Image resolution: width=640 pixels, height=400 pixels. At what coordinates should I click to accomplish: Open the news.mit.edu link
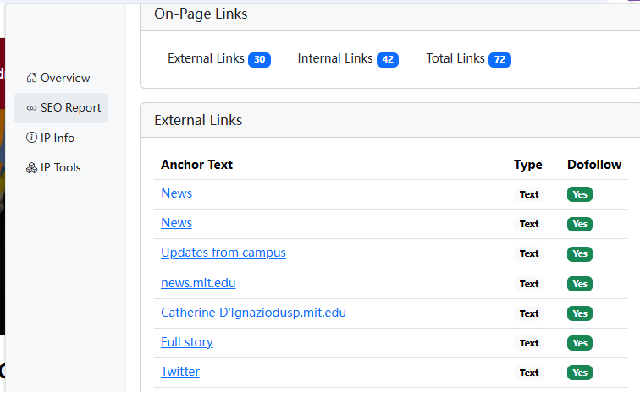coord(198,283)
